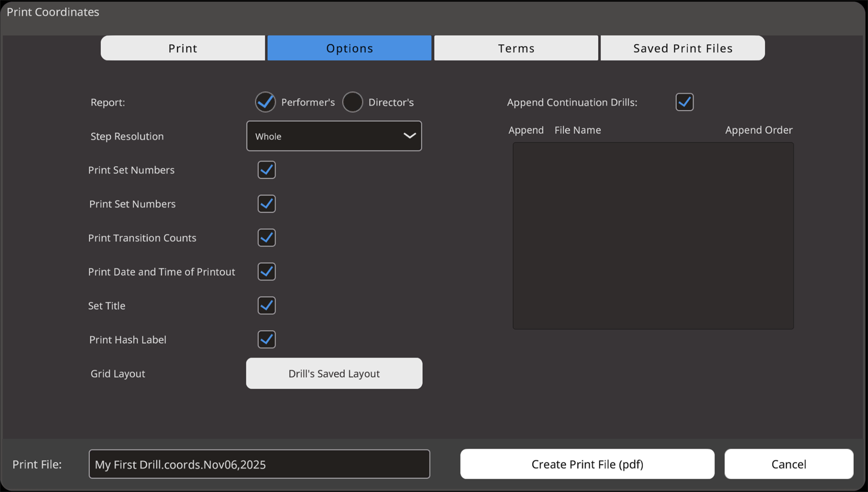868x492 pixels.
Task: Uncheck the Print Hash Label option
Action: 267,339
